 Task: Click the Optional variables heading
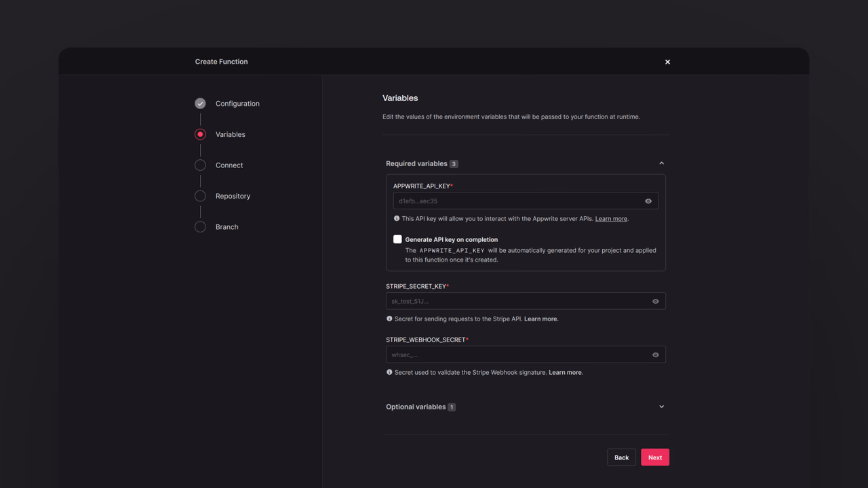point(416,407)
